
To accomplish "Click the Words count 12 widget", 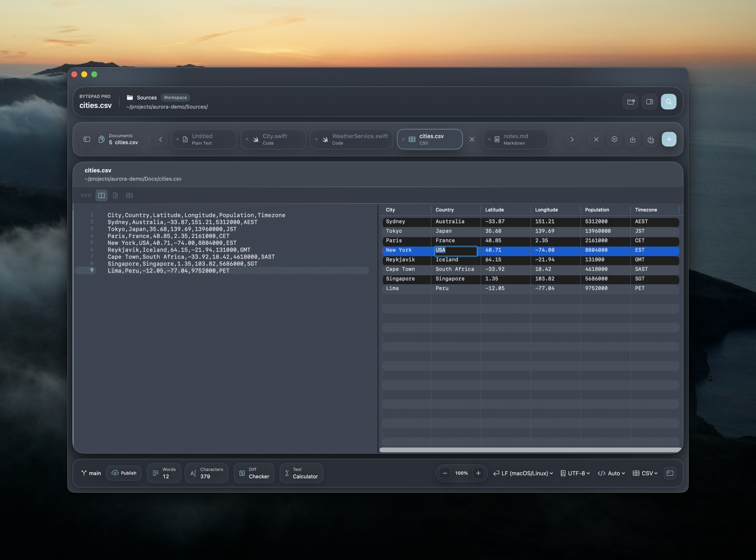I will coord(164,473).
